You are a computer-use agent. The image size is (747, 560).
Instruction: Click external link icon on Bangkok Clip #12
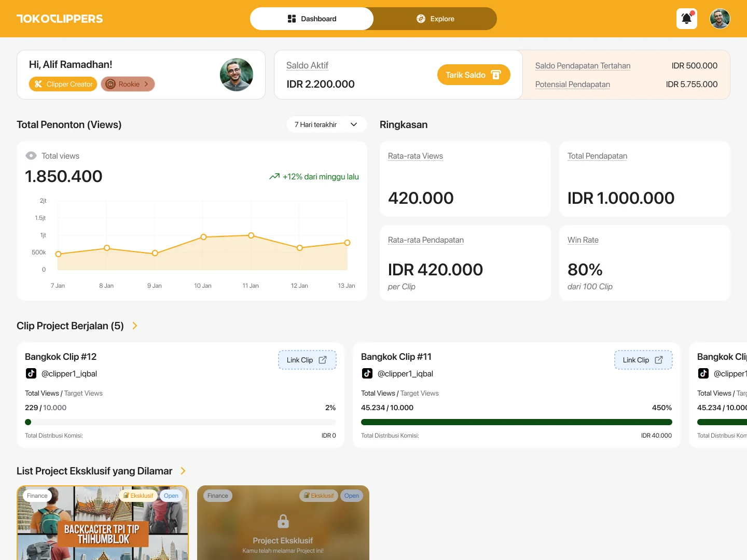[x=323, y=360]
